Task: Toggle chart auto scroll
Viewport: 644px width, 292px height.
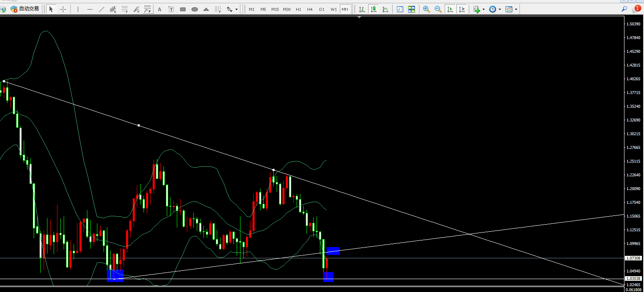Action: click(x=450, y=9)
